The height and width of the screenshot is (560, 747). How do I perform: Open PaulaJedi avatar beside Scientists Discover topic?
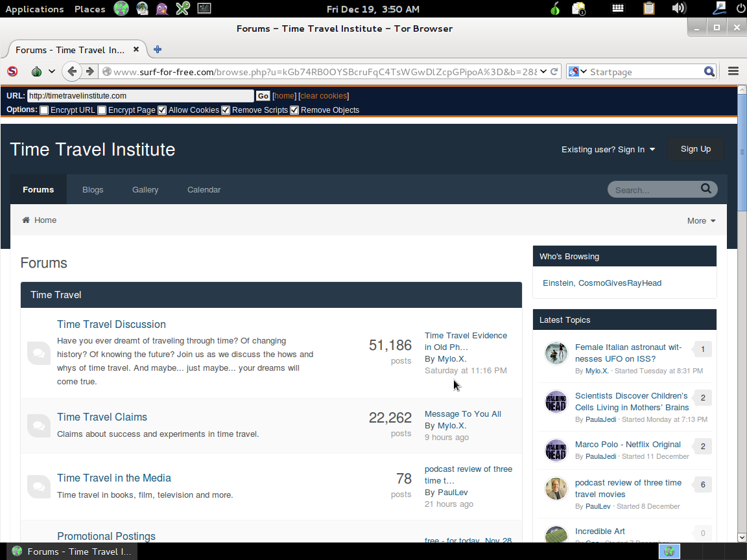click(556, 401)
